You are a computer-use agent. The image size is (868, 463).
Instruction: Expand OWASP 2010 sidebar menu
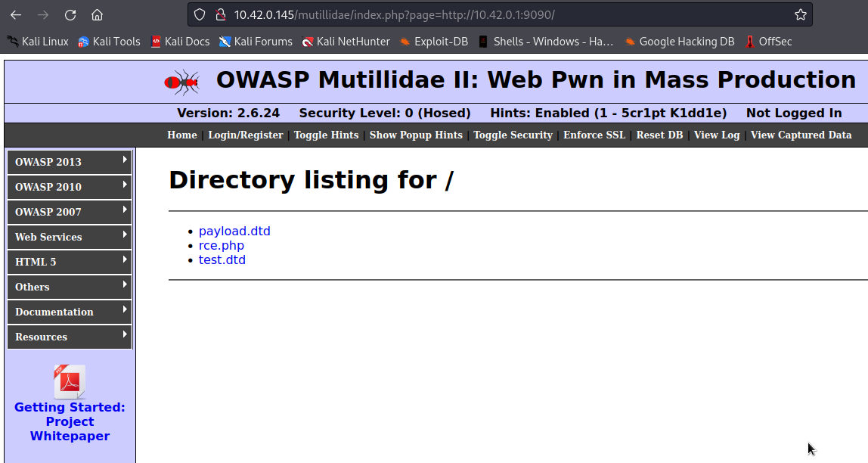coord(70,187)
